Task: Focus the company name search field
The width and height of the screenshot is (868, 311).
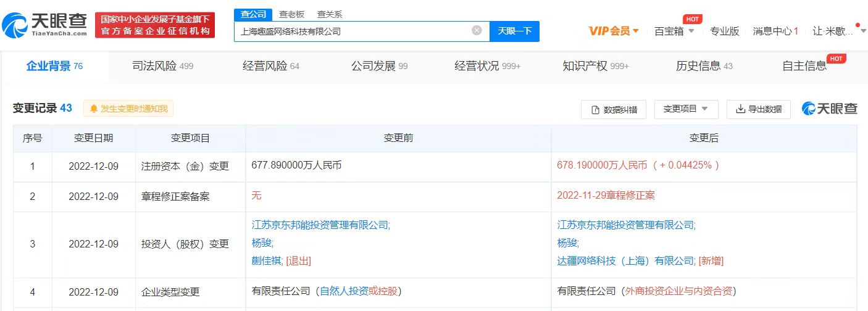Action: (x=362, y=31)
